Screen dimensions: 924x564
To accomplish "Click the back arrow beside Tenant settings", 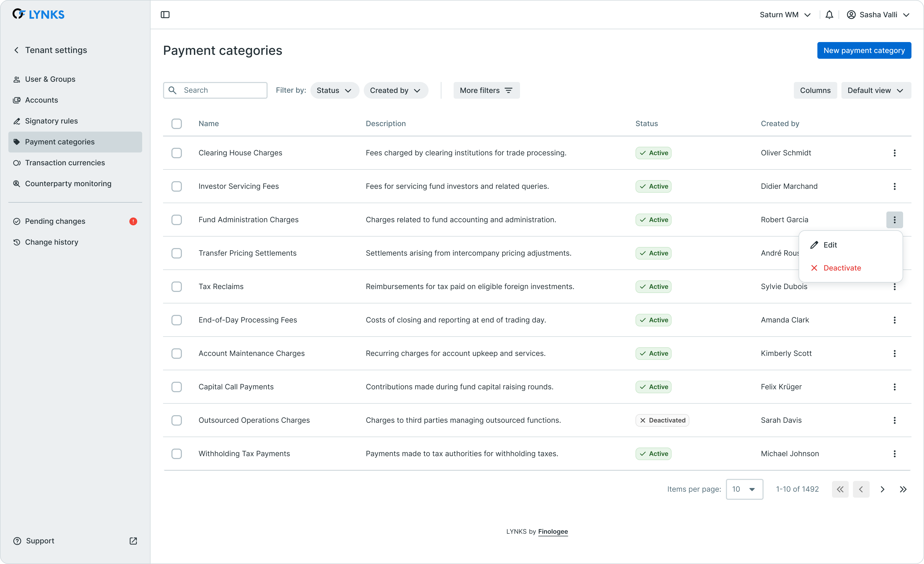I will [16, 50].
